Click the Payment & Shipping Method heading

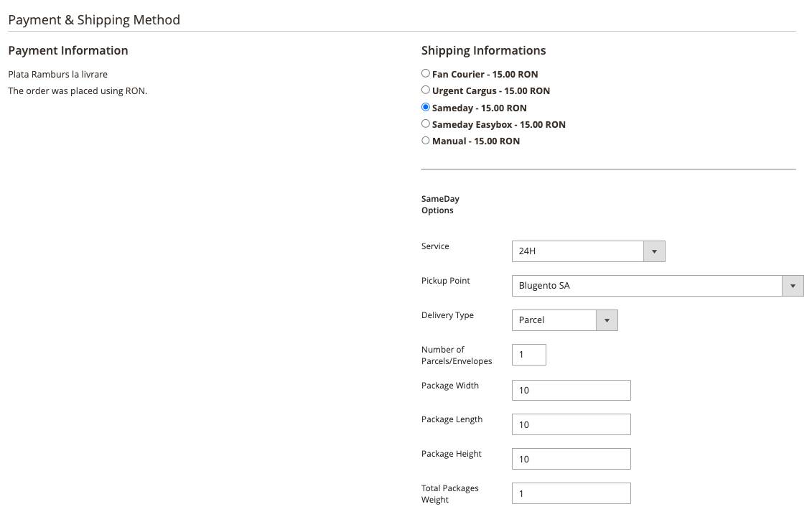(94, 19)
